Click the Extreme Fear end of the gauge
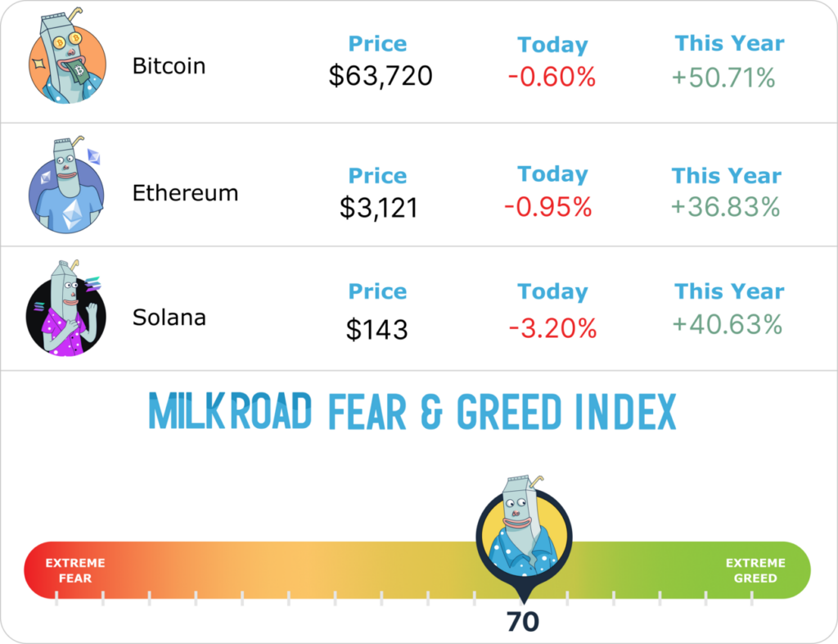 click(x=74, y=570)
